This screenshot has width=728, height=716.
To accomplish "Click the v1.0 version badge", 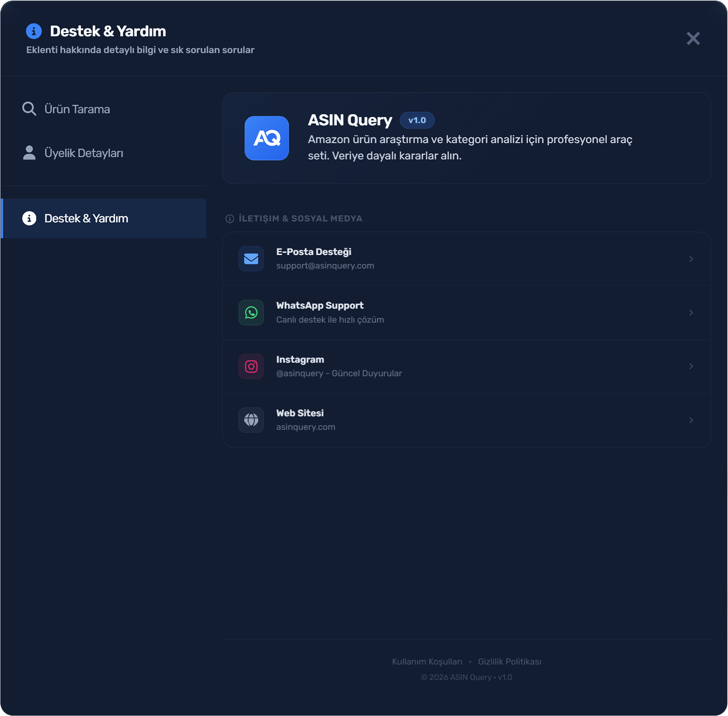I will click(417, 120).
